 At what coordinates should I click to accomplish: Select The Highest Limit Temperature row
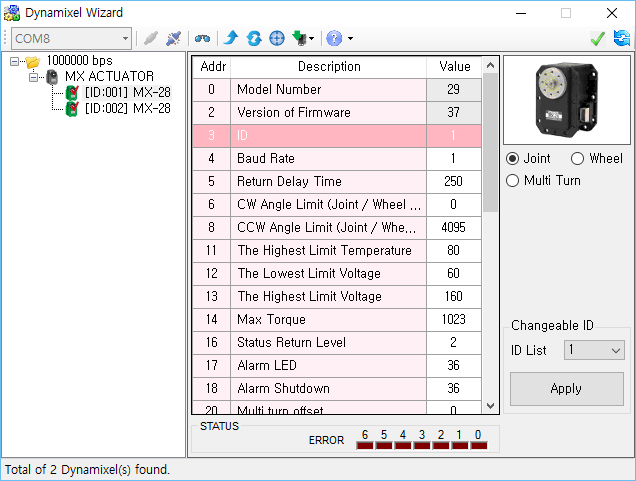337,251
